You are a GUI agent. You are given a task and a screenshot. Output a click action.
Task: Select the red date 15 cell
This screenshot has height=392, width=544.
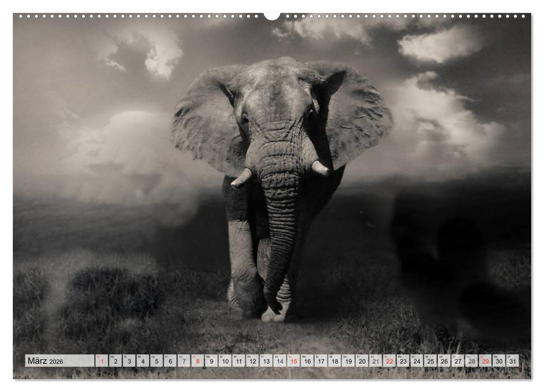tap(295, 362)
